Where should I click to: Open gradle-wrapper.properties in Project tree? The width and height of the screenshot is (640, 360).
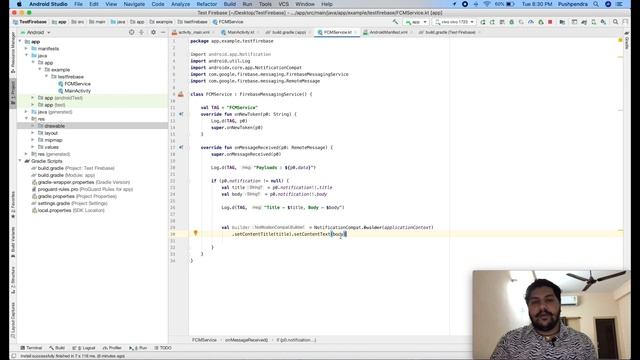coord(81,182)
